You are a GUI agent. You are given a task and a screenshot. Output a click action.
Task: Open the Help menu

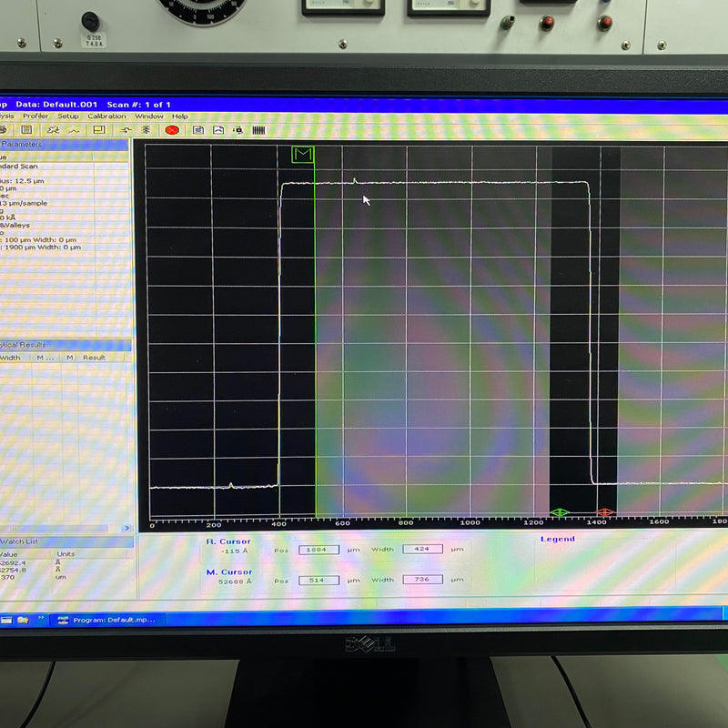click(180, 116)
